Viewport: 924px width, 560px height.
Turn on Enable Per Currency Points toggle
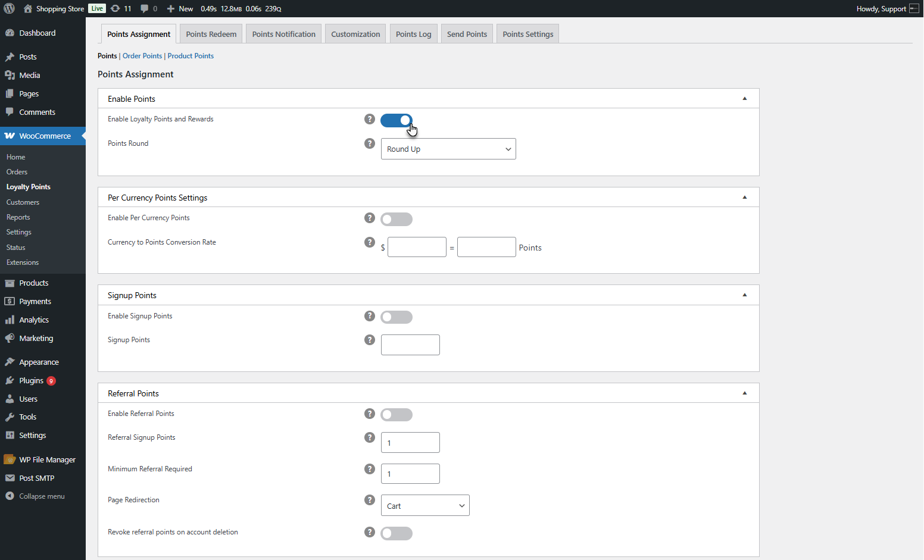(397, 219)
